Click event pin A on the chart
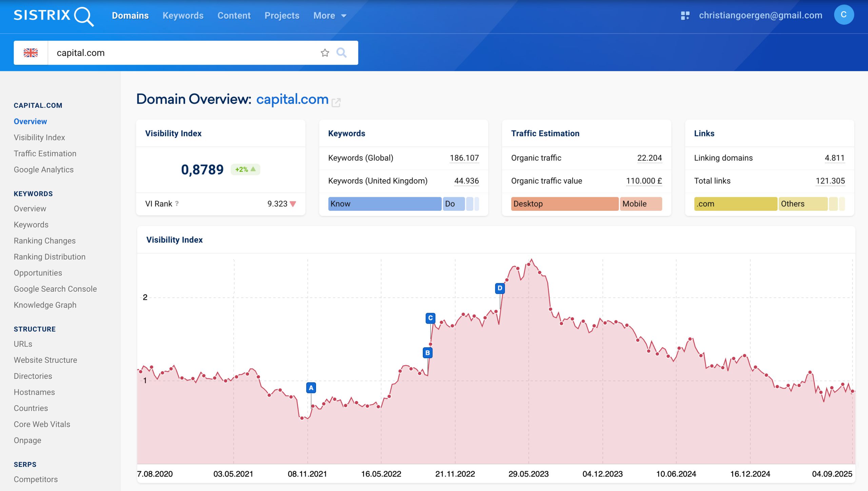Screen dimensions: 868x491 [x=311, y=388]
